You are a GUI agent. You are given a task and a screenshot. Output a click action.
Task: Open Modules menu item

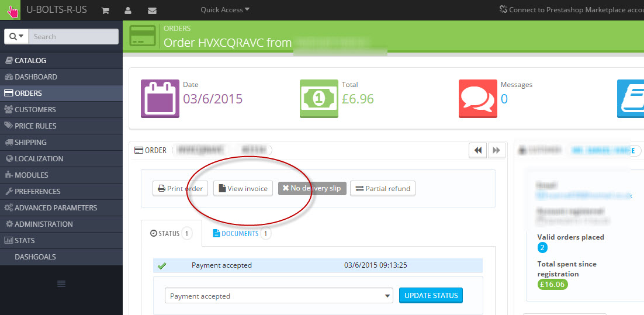(x=61, y=175)
